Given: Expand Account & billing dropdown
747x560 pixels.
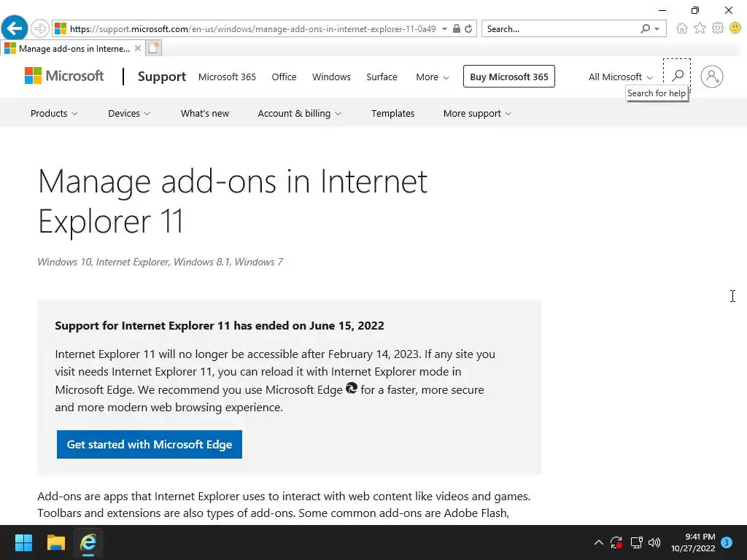Looking at the screenshot, I should pyautogui.click(x=299, y=113).
